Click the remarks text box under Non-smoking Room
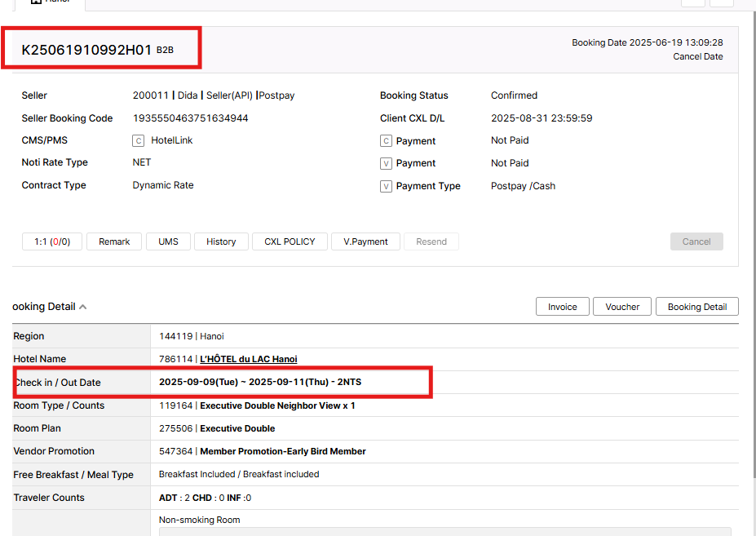Screen dimensions: 756x536 pos(444,531)
